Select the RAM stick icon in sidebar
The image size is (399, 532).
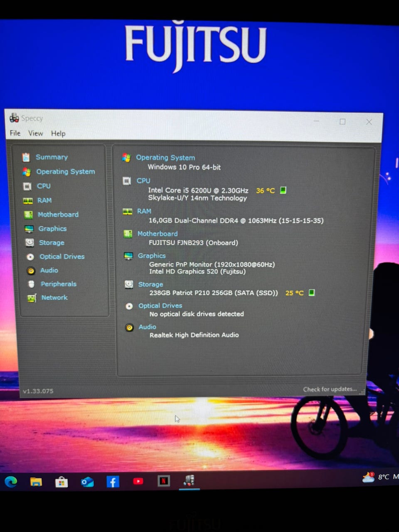pyautogui.click(x=28, y=201)
